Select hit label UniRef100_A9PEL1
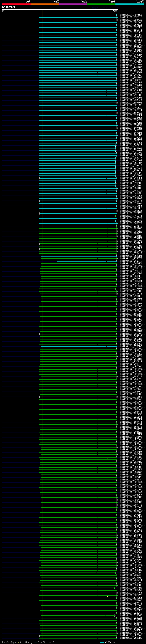Image resolution: width=146 pixels, height=644 pixels. tap(131, 15)
